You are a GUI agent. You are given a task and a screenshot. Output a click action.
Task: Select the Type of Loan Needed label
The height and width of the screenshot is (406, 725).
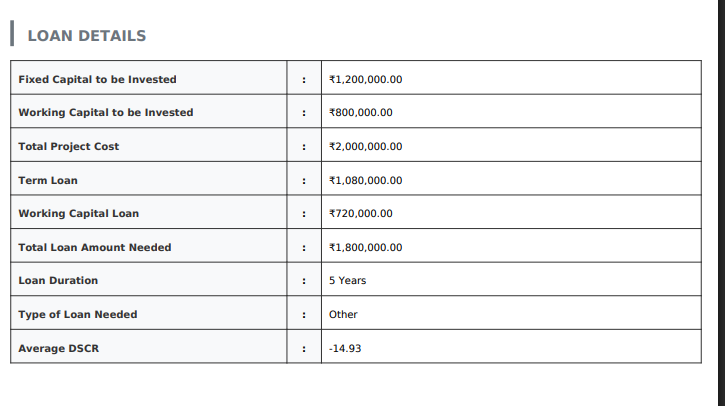(78, 315)
